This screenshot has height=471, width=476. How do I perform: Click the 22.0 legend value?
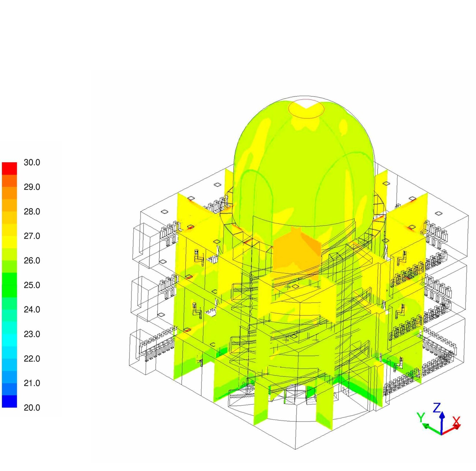[32, 359]
